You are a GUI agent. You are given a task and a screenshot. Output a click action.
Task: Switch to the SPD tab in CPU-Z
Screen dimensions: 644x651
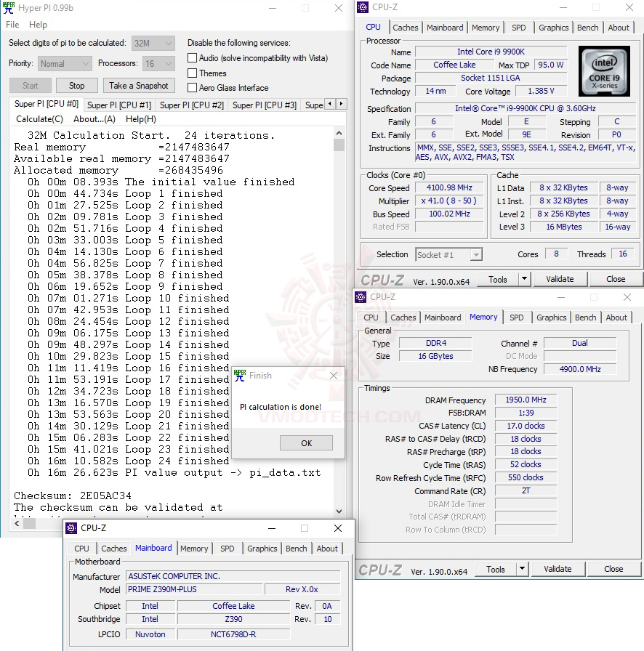tap(518, 28)
